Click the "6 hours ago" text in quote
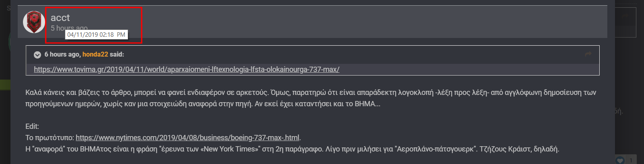Image resolution: width=644 pixels, height=164 pixels. 62,54
